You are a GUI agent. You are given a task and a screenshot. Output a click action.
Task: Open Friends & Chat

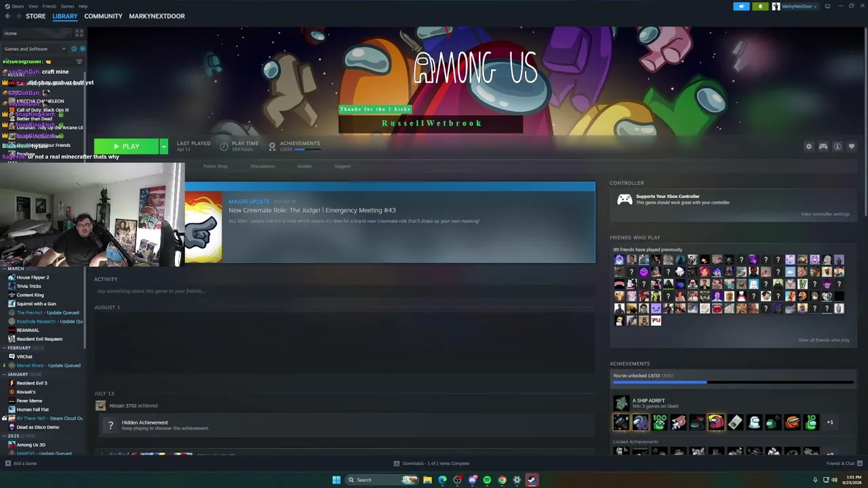click(x=844, y=464)
